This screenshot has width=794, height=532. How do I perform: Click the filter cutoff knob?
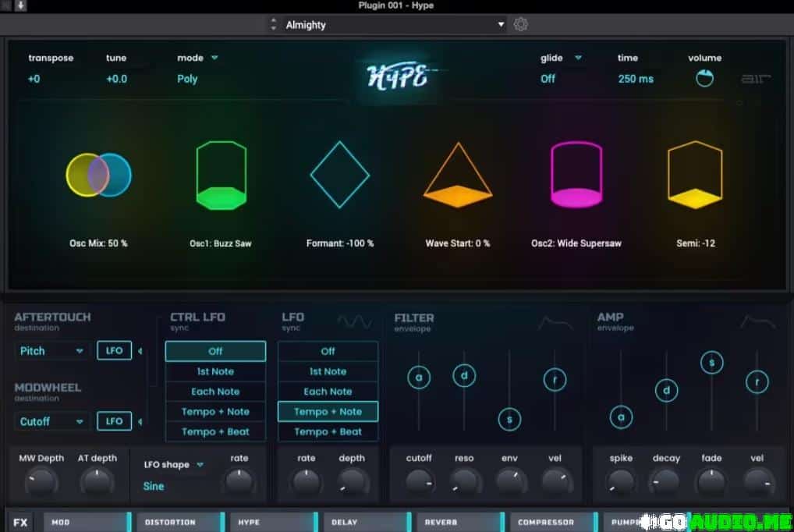tap(419, 482)
